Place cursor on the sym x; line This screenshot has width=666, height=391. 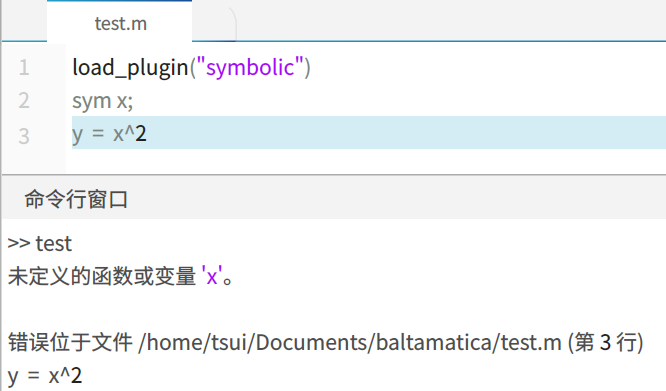point(102,101)
